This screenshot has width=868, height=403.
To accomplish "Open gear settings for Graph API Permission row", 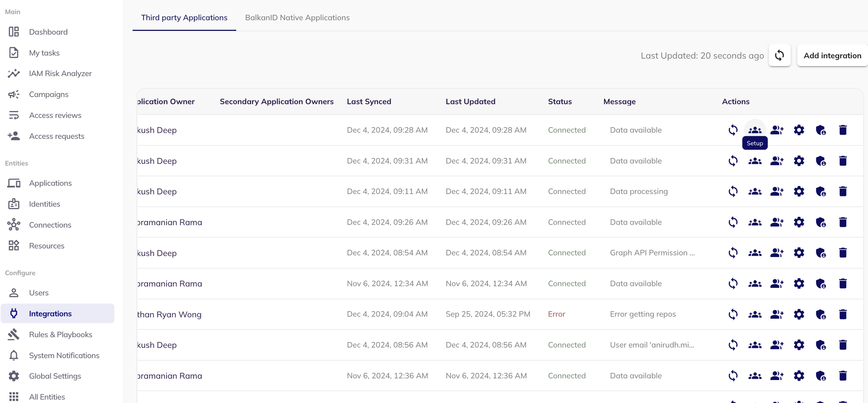I will (x=799, y=253).
